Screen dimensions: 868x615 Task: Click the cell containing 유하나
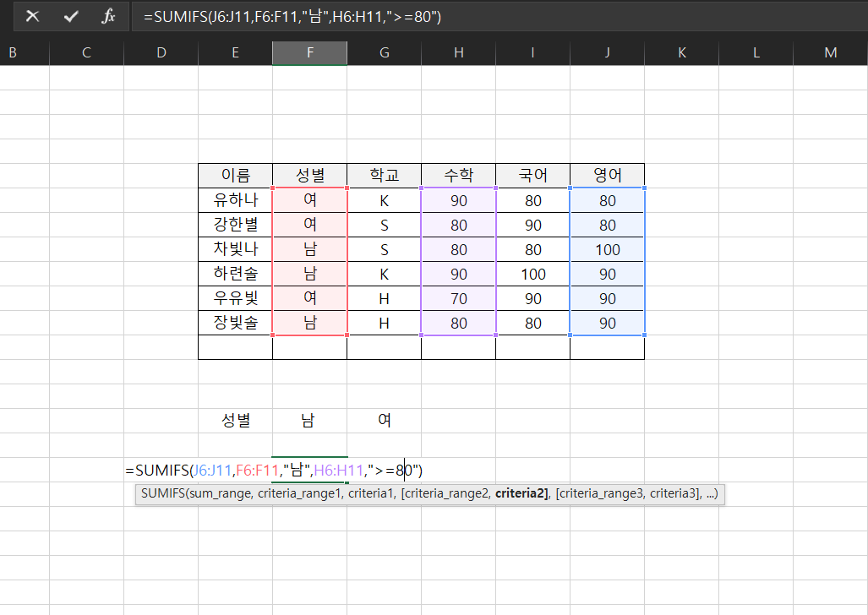(x=235, y=200)
